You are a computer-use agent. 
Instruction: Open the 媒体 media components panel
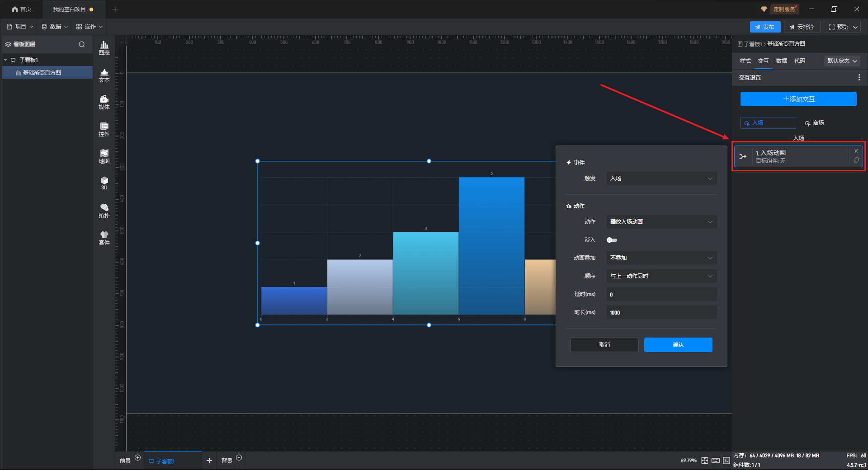click(x=104, y=102)
